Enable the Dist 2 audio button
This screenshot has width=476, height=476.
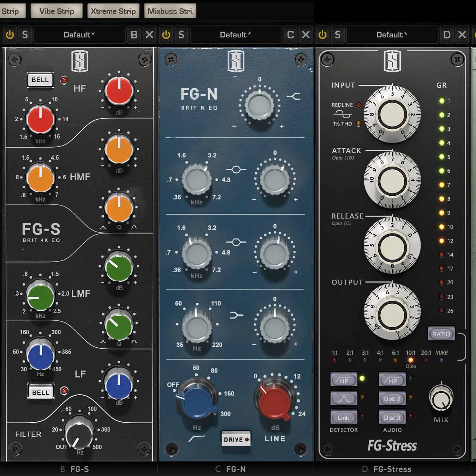(x=392, y=399)
